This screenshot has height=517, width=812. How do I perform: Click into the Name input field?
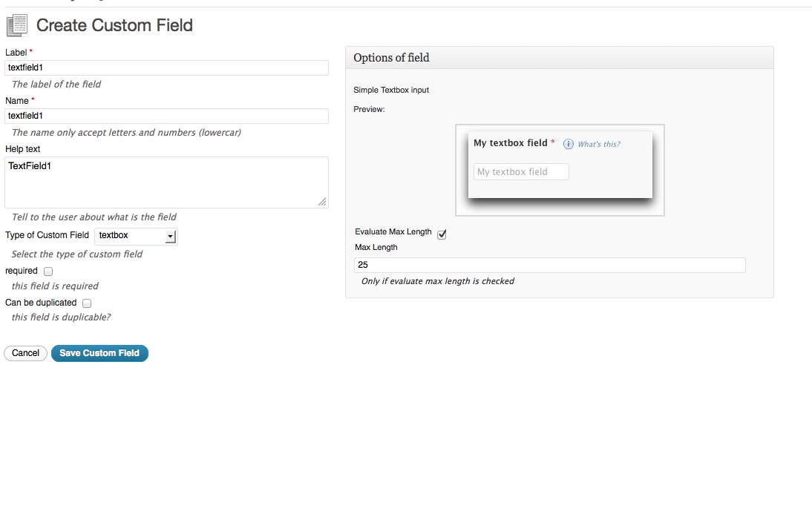[166, 116]
